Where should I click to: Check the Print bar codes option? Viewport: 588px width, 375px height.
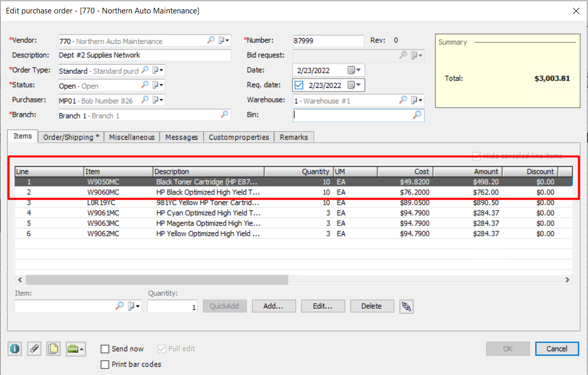105,365
